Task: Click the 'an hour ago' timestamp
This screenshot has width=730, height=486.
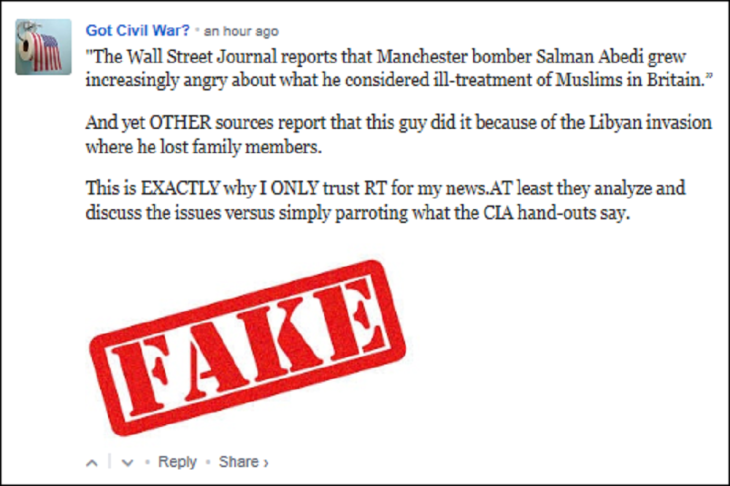Action: 241,31
